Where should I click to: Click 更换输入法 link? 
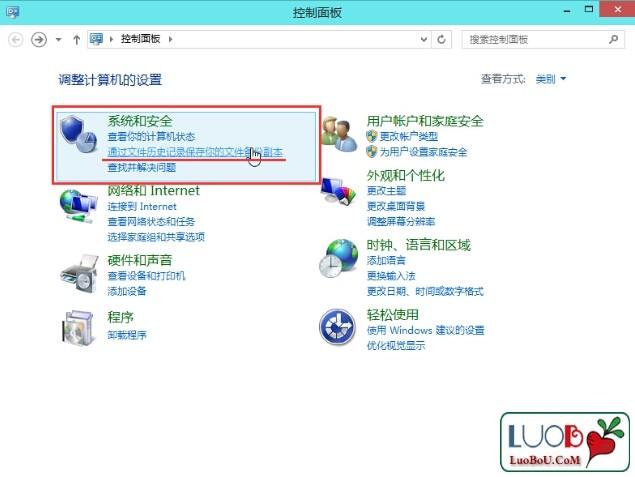[x=391, y=276]
